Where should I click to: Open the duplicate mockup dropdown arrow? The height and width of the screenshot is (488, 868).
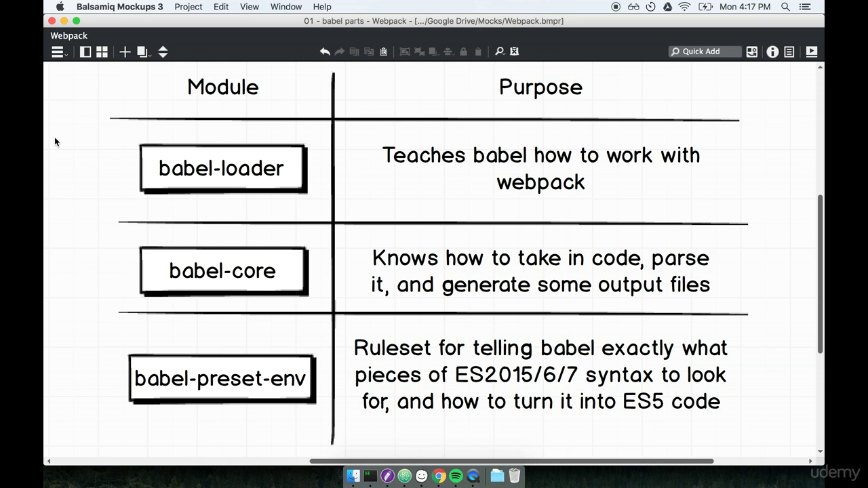pos(149,54)
